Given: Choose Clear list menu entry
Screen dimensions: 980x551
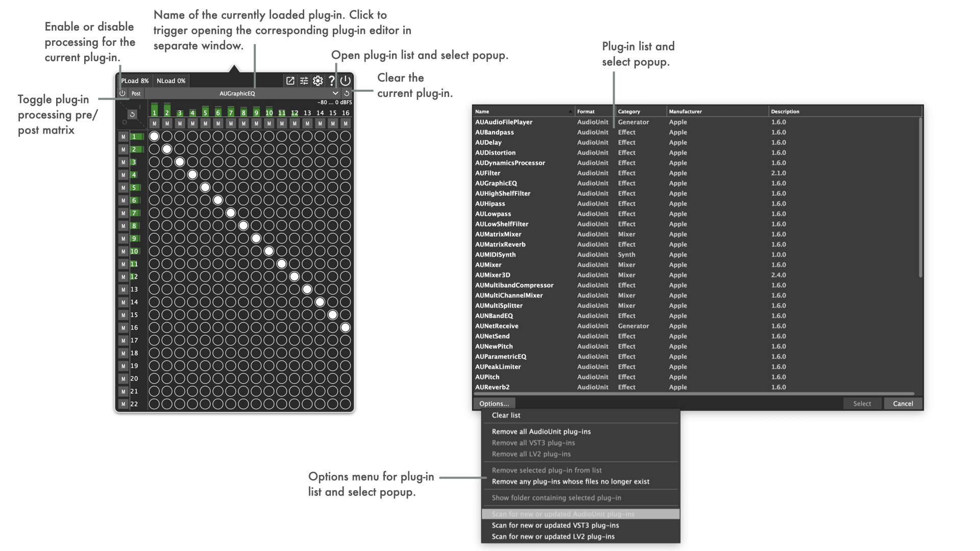Looking at the screenshot, I should point(506,415).
